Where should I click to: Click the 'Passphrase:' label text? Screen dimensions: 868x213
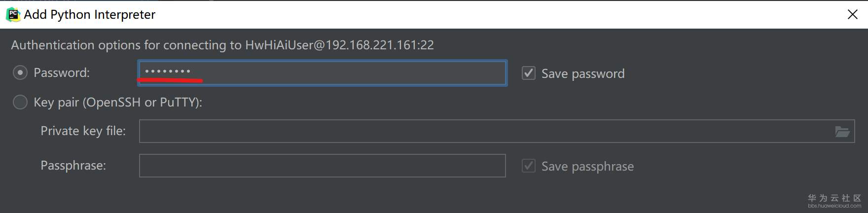click(x=73, y=165)
